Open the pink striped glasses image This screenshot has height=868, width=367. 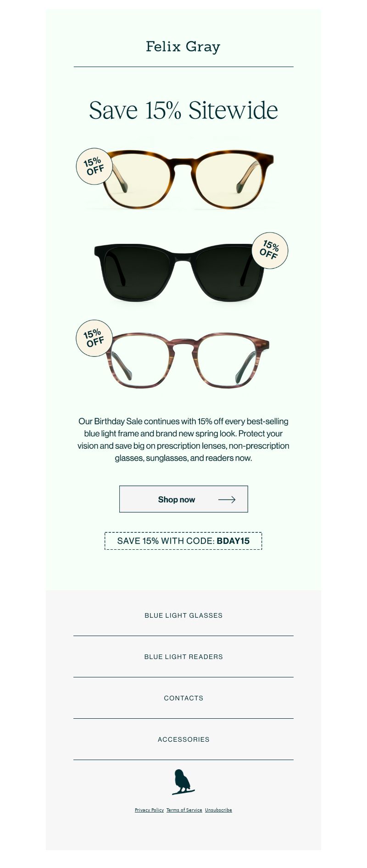pyautogui.click(x=187, y=361)
